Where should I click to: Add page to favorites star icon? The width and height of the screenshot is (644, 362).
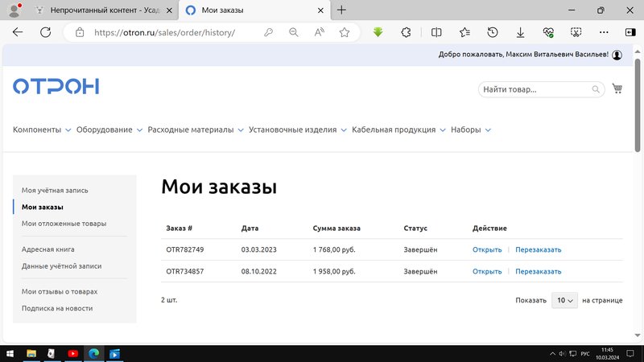tap(345, 32)
